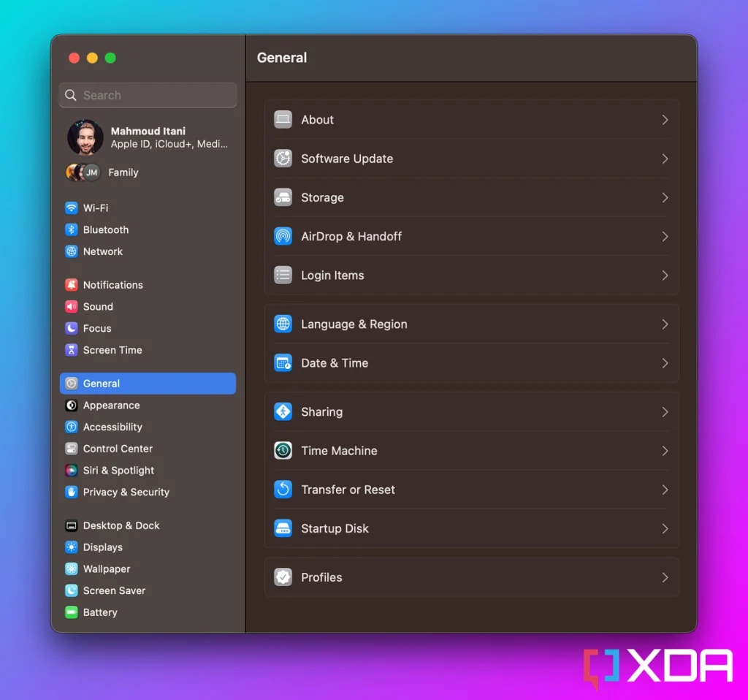
Task: Open the Profiles row chevron
Action: pos(665,577)
